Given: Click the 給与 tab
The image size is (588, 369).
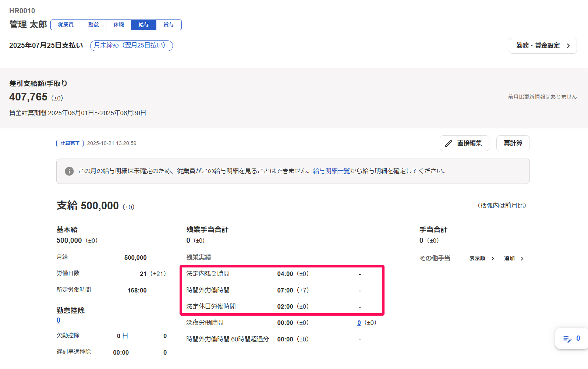Looking at the screenshot, I should 144,25.
